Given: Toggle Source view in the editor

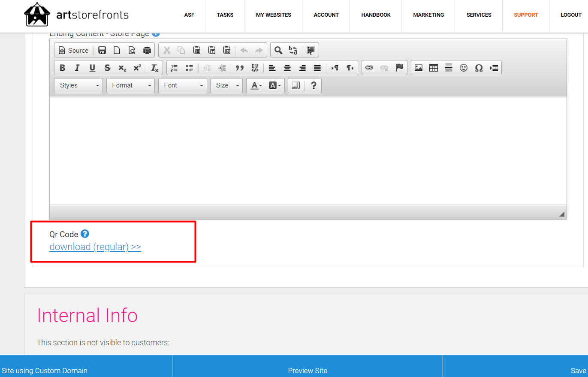Looking at the screenshot, I should 73,50.
